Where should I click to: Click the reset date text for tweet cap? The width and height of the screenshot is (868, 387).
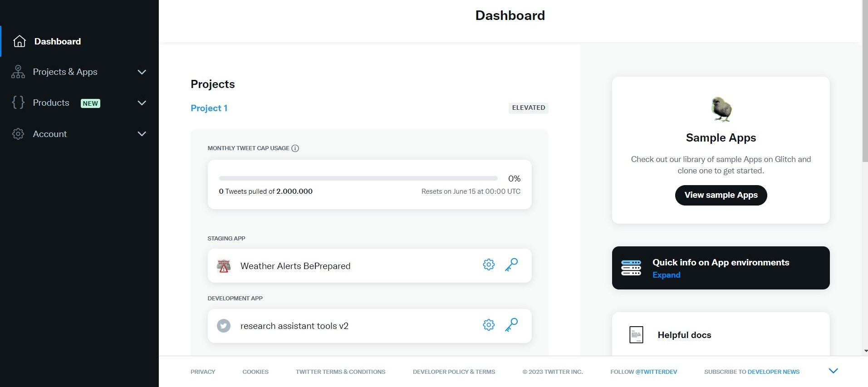[471, 191]
